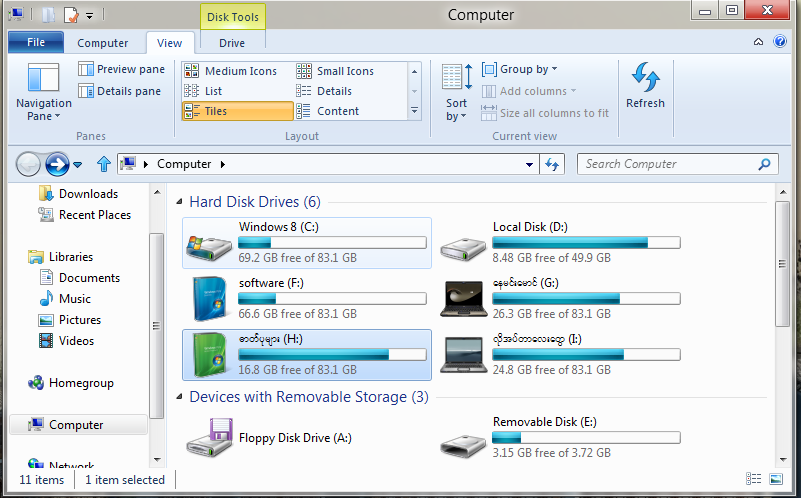Screen dimensions: 801x498
Task: Click the address bar refresh icon
Action: tap(552, 164)
